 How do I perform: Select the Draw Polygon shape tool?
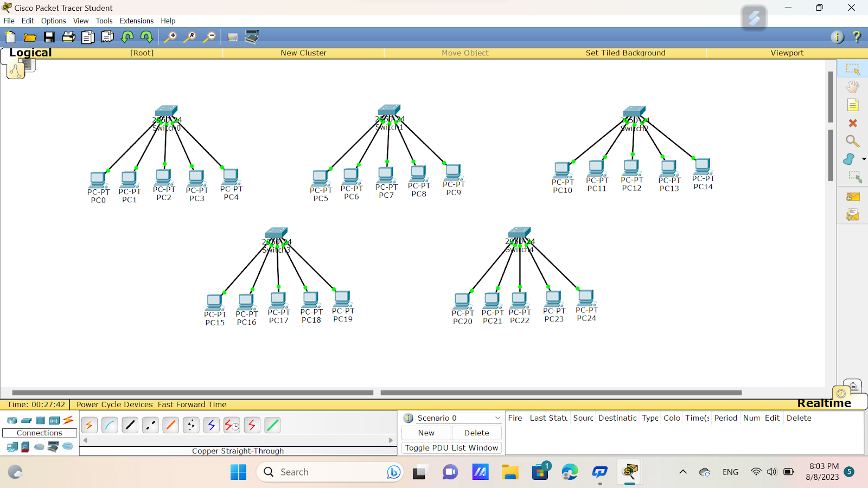point(849,159)
